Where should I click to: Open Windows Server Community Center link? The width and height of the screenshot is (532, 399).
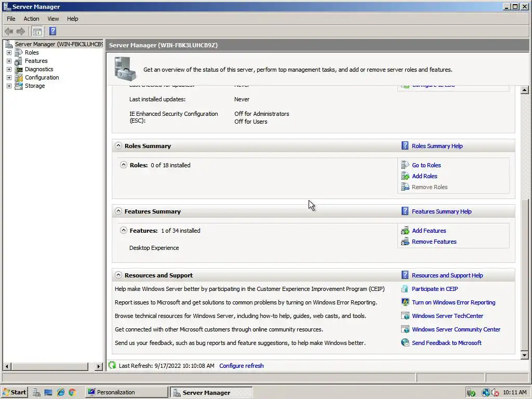[x=456, y=329]
